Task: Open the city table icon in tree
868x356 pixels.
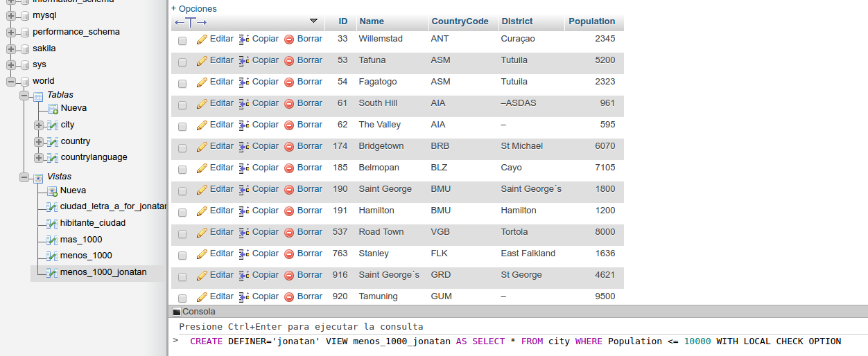Action: [52, 125]
